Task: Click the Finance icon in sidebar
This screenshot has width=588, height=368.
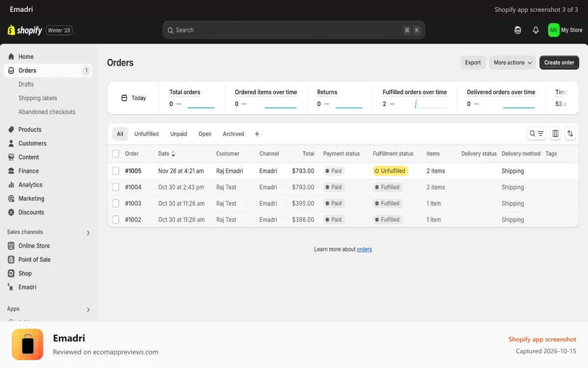Action: pos(11,171)
